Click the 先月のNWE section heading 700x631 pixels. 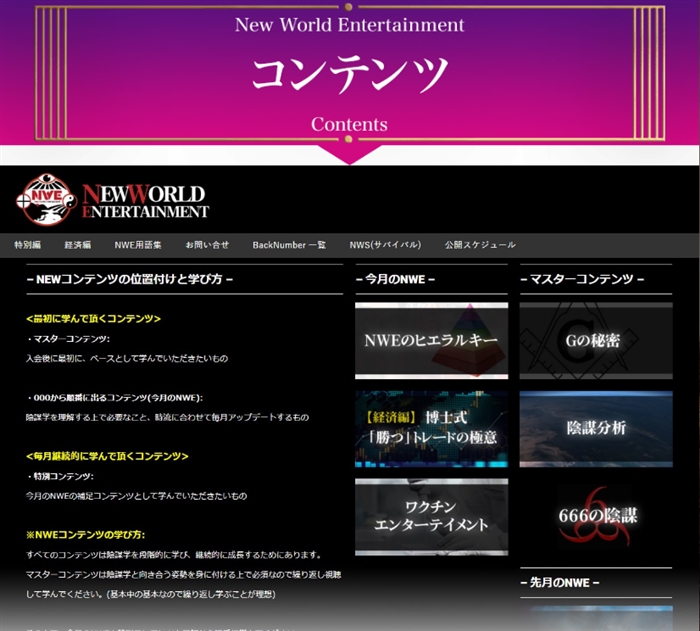pos(560,583)
